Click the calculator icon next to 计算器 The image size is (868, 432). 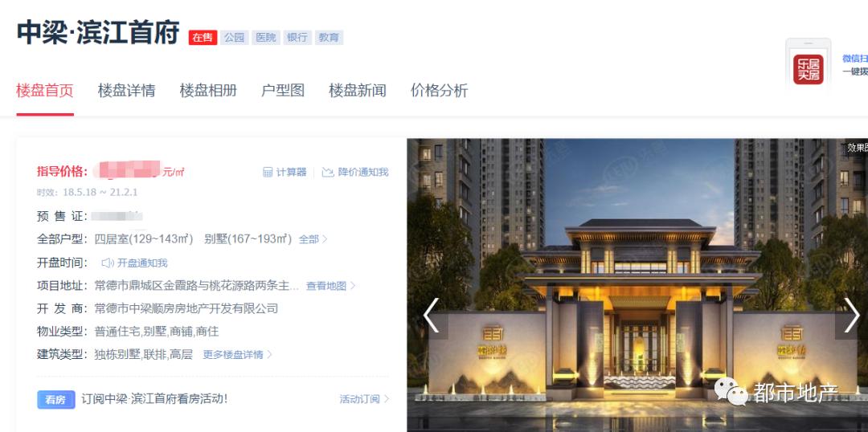tap(268, 172)
